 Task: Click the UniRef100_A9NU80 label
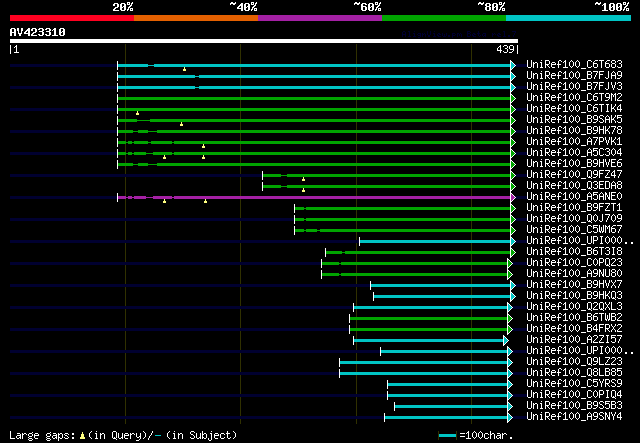click(x=574, y=274)
